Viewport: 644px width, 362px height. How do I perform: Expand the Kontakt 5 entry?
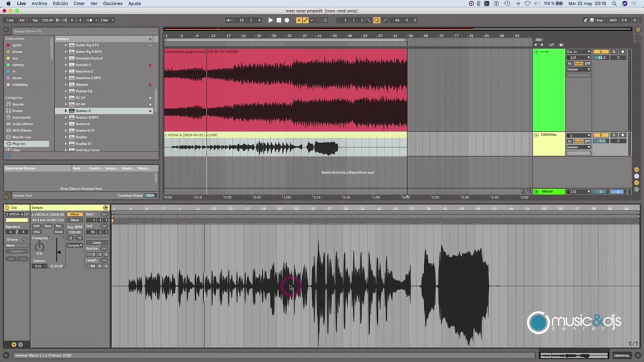(x=66, y=65)
